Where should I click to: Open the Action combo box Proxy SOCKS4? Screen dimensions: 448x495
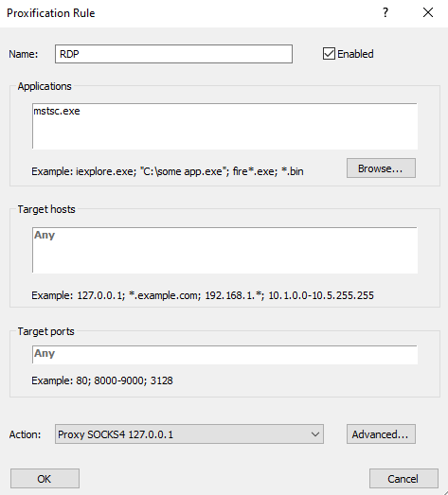tap(188, 434)
